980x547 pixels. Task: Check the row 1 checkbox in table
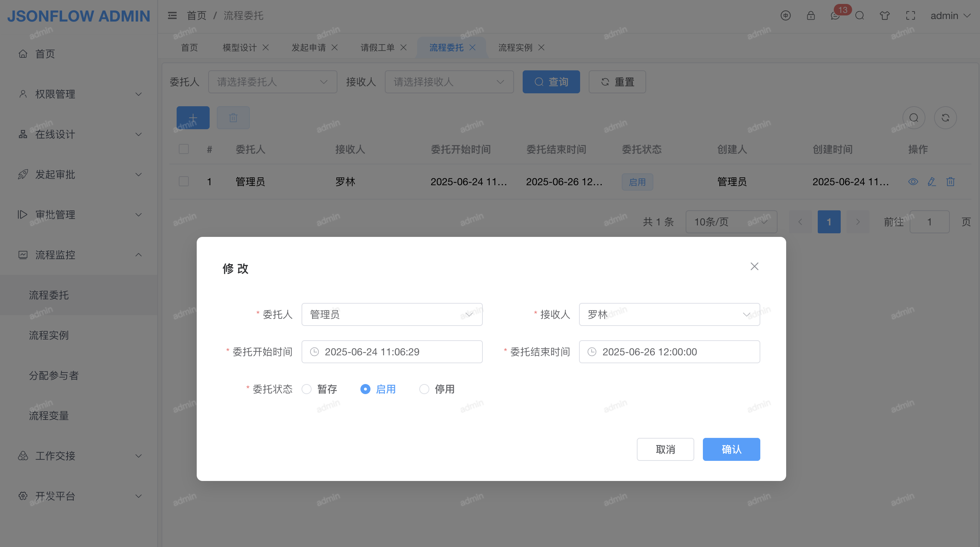coord(184,182)
